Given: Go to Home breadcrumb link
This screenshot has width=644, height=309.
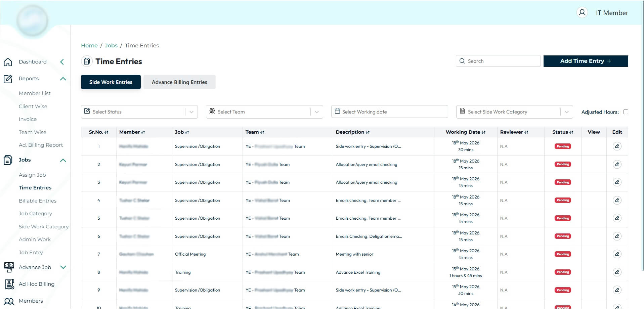Looking at the screenshot, I should 89,45.
